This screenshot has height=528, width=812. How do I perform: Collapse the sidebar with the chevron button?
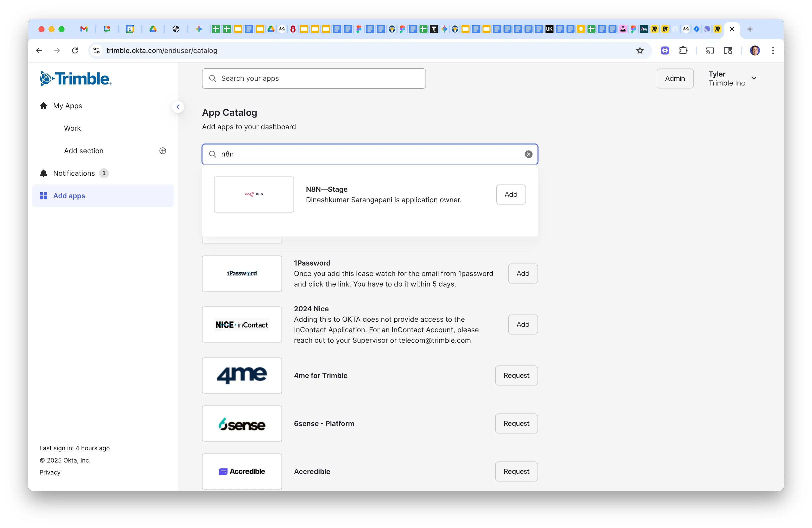click(178, 107)
